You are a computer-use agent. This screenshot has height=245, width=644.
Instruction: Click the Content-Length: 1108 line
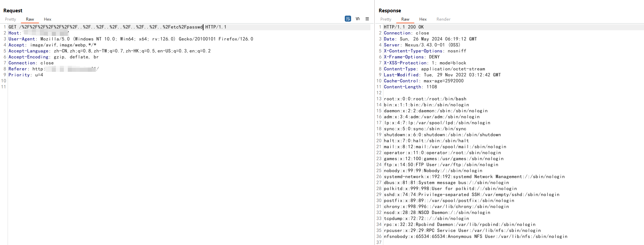410,87
